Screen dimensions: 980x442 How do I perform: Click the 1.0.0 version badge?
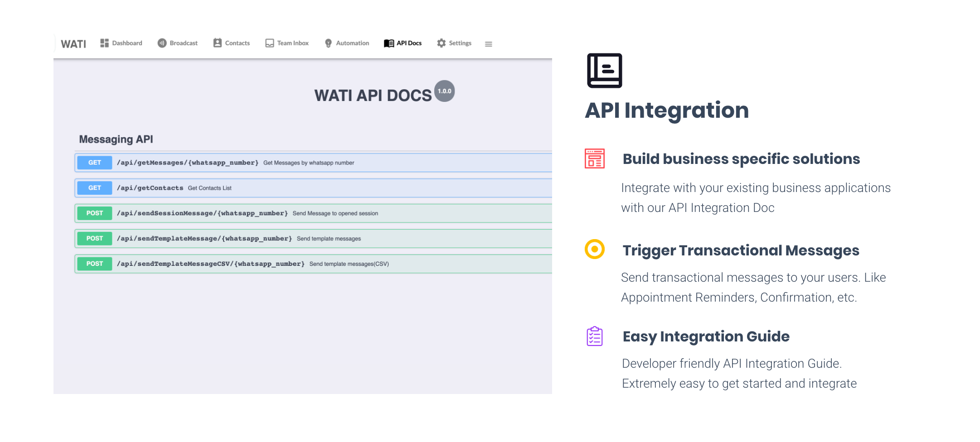tap(445, 91)
